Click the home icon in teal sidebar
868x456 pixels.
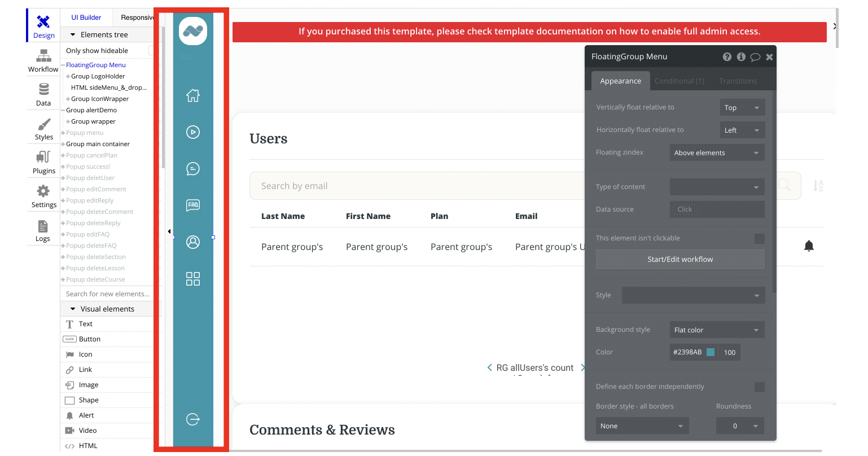(x=193, y=95)
